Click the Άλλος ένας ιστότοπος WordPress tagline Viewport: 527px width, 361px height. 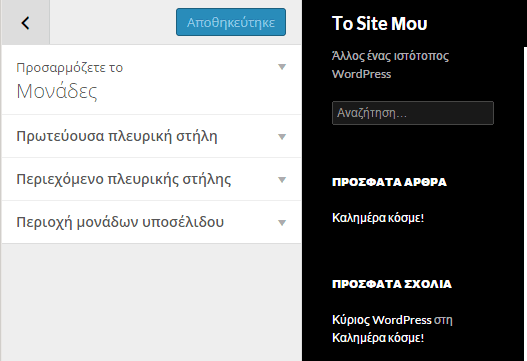(390, 65)
